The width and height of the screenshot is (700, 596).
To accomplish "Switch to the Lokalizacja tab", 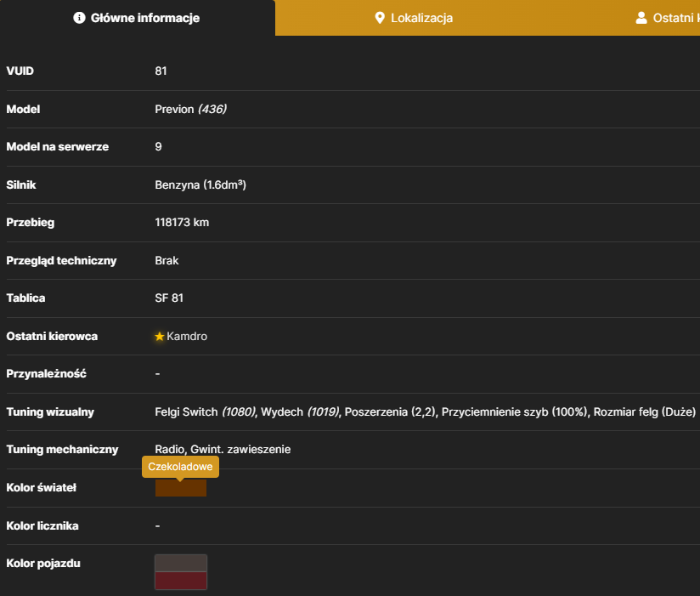I will (x=414, y=18).
